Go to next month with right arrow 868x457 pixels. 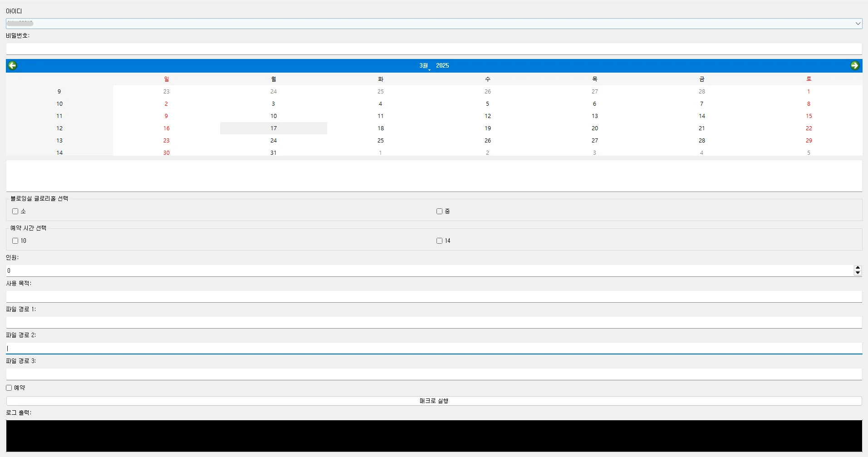click(854, 66)
